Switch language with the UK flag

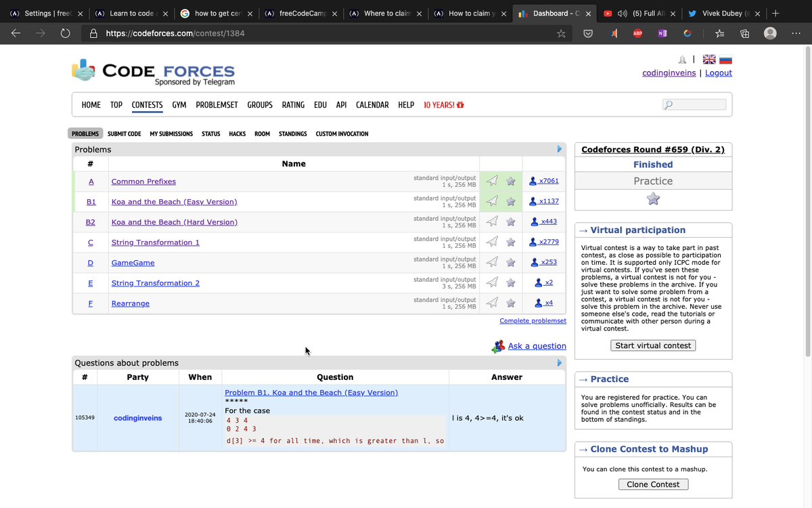[710, 60]
